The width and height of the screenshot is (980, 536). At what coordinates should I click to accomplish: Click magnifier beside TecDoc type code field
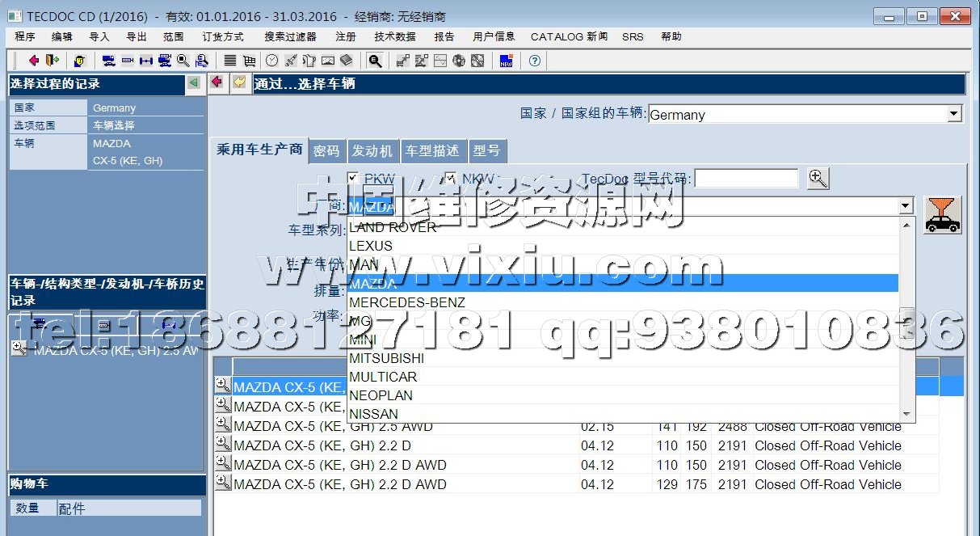[818, 179]
